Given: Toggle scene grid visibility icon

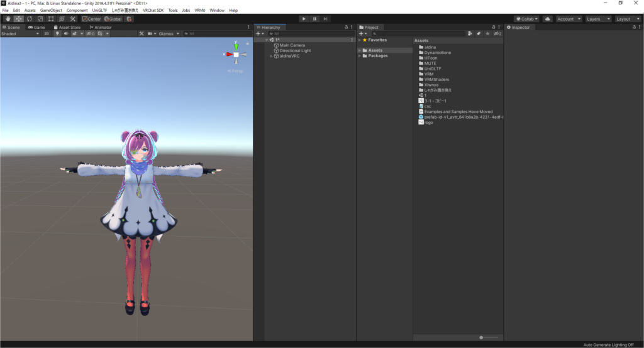Looking at the screenshot, I should (x=100, y=34).
